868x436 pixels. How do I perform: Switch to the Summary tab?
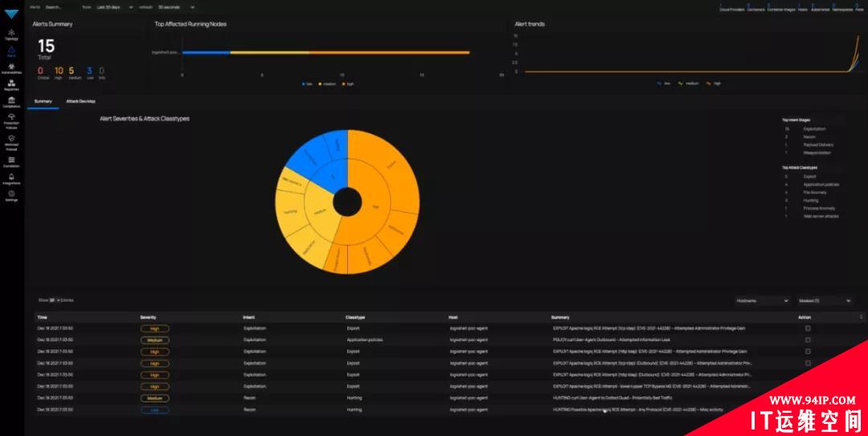click(x=43, y=102)
